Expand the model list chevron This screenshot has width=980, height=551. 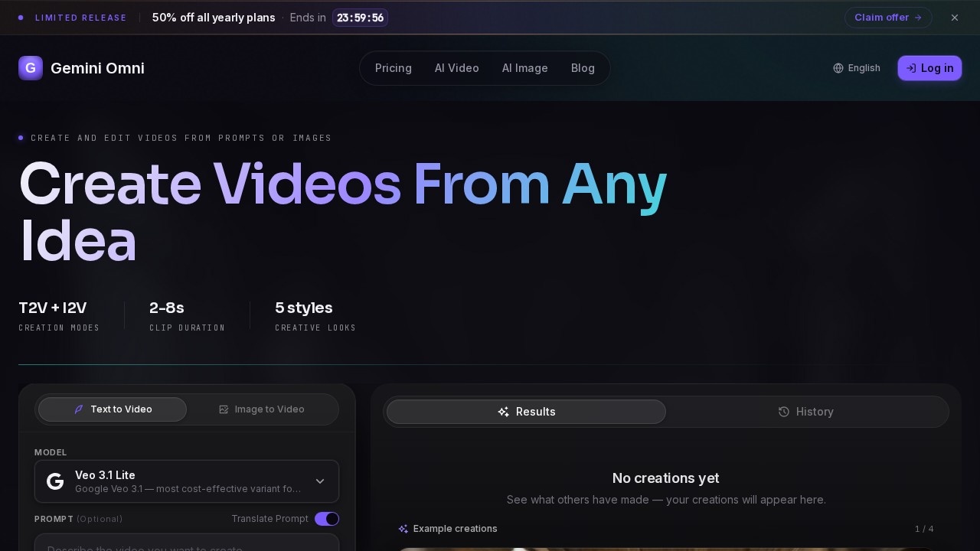320,481
